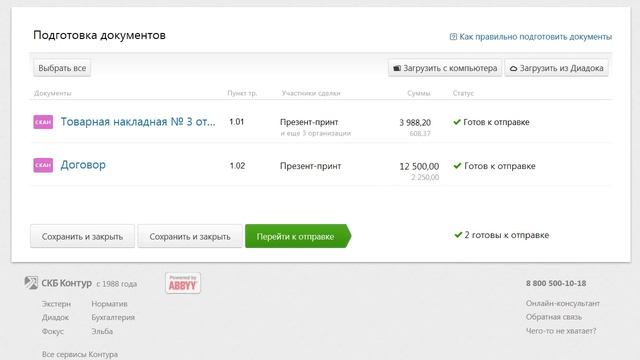Click the 3 988,20 amount
The width and height of the screenshot is (640, 360).
(x=415, y=122)
